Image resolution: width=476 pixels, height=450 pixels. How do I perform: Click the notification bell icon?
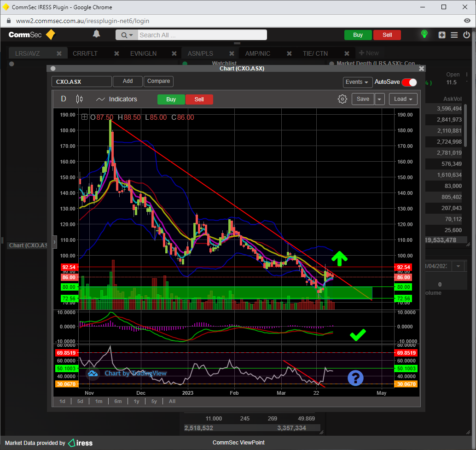96,34
